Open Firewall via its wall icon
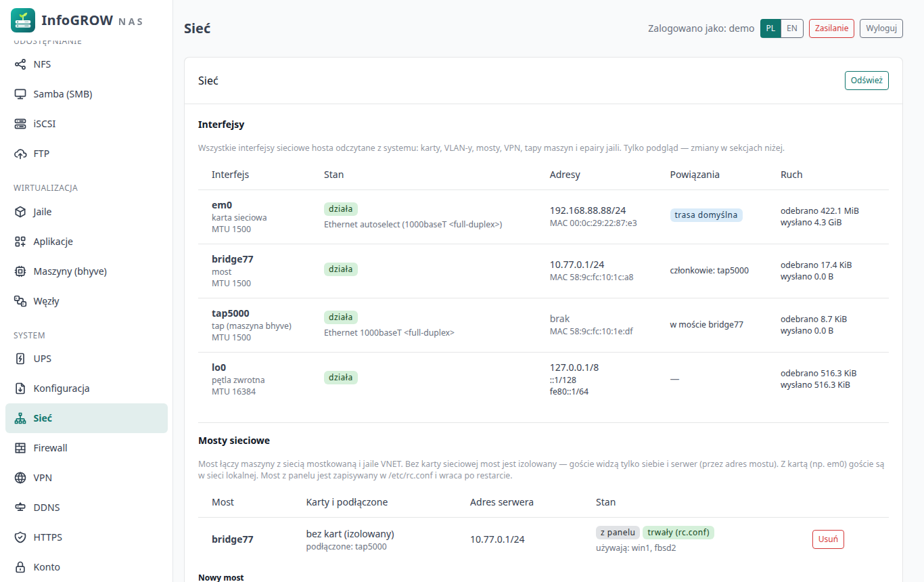This screenshot has width=924, height=582. (20, 448)
